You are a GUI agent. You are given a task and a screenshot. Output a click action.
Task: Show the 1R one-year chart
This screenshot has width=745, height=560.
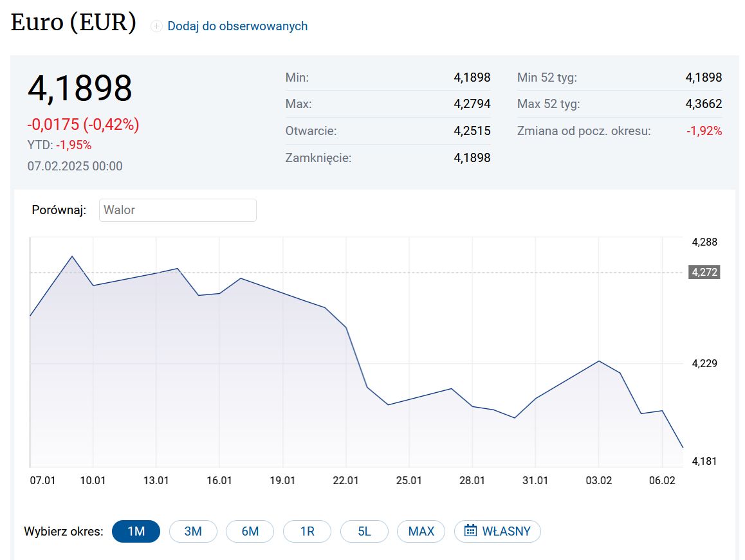[307, 531]
